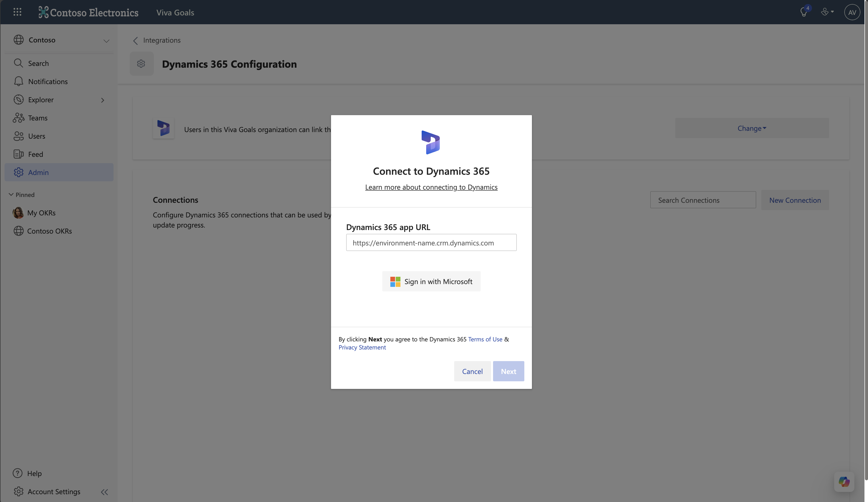Click the Teams people icon
Viewport: 868px width, 502px height.
point(18,118)
